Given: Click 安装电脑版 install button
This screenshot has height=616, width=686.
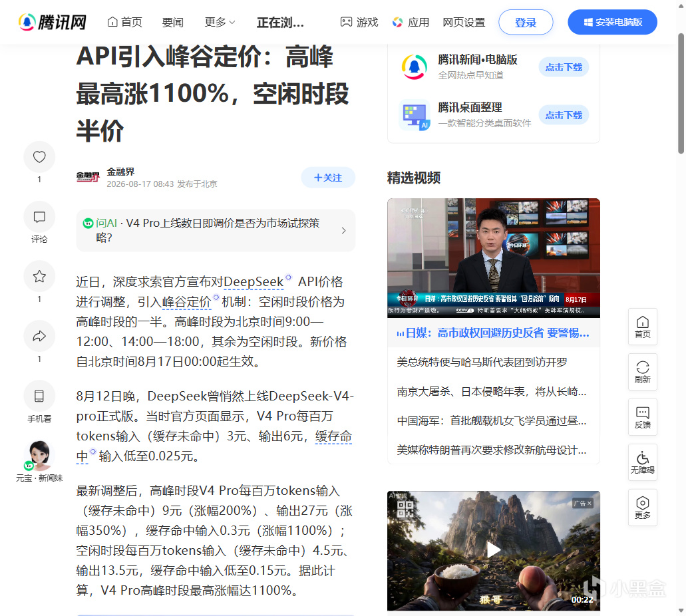Looking at the screenshot, I should point(613,22).
